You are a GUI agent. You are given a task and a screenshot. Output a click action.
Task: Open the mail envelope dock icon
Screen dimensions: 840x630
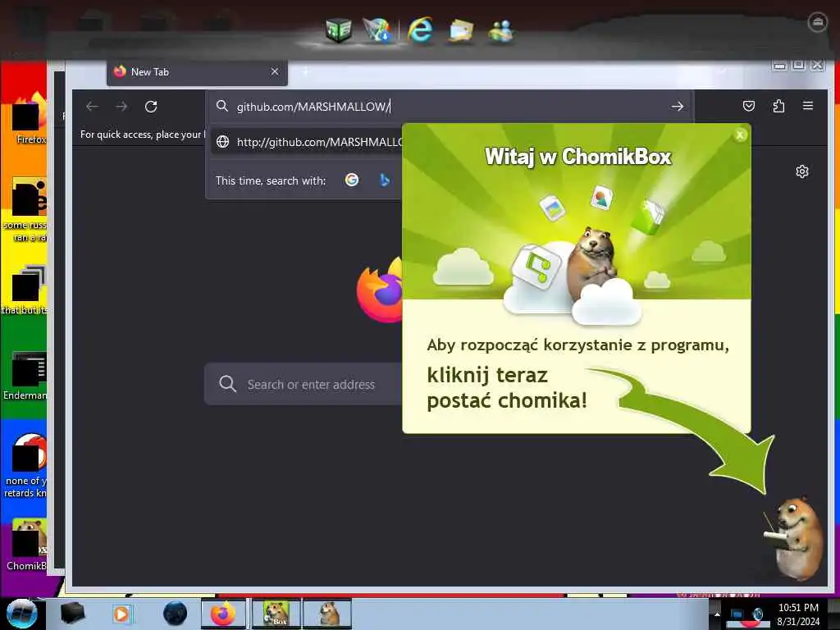tap(461, 30)
